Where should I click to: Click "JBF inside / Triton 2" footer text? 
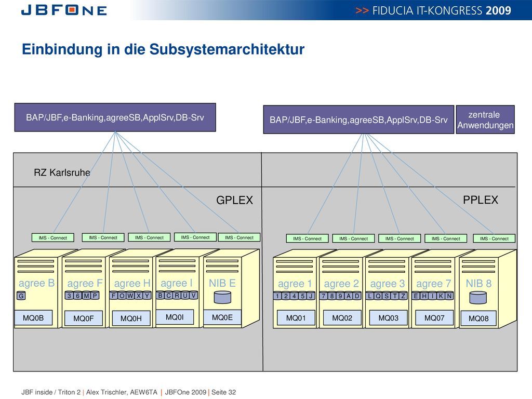tap(51, 392)
